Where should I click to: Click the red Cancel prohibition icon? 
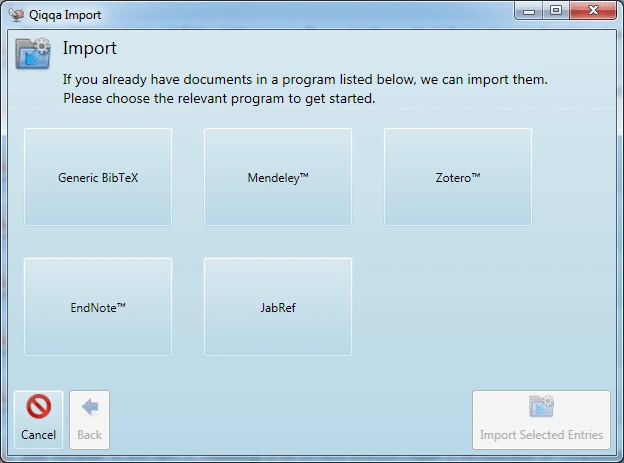(x=39, y=408)
